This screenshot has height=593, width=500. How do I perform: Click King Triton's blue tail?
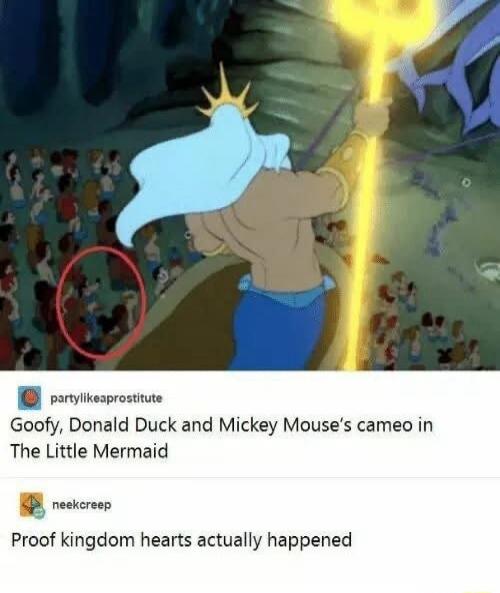280,327
